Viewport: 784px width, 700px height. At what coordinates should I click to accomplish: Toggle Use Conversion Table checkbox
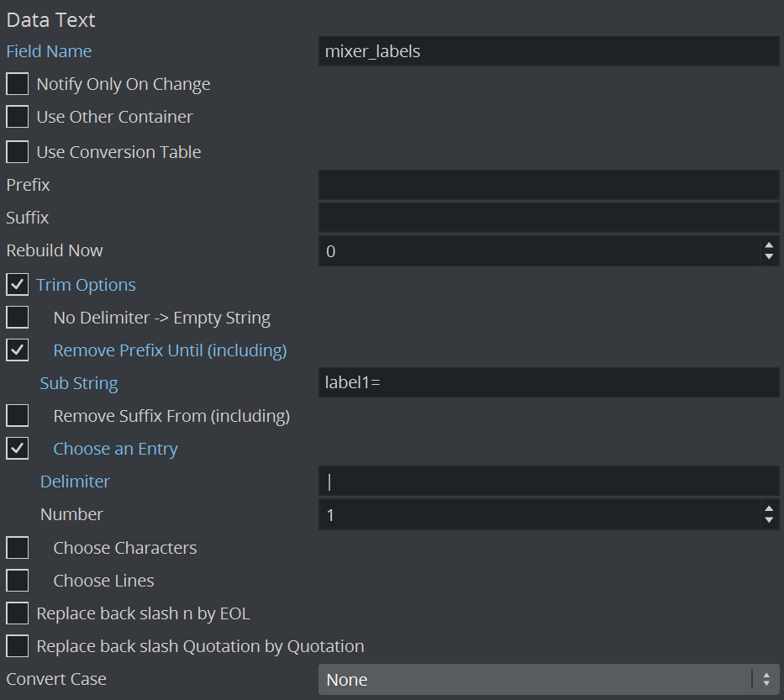click(x=18, y=152)
